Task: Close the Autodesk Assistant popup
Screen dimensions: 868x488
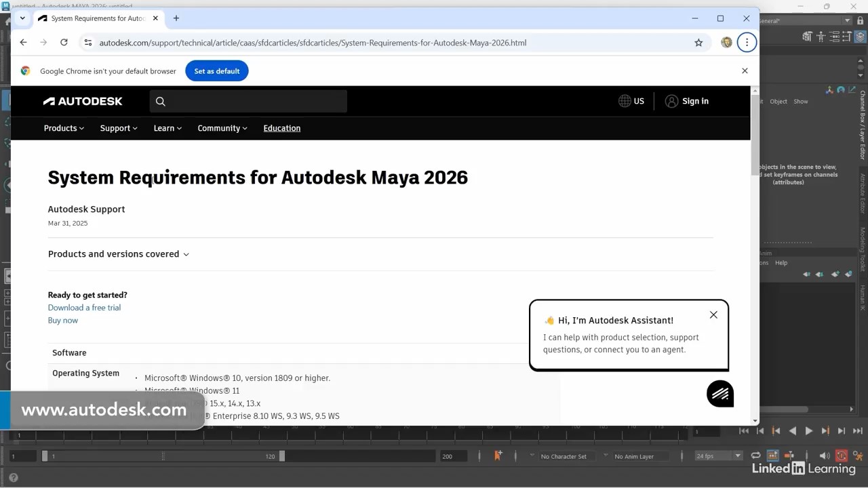Action: click(713, 314)
